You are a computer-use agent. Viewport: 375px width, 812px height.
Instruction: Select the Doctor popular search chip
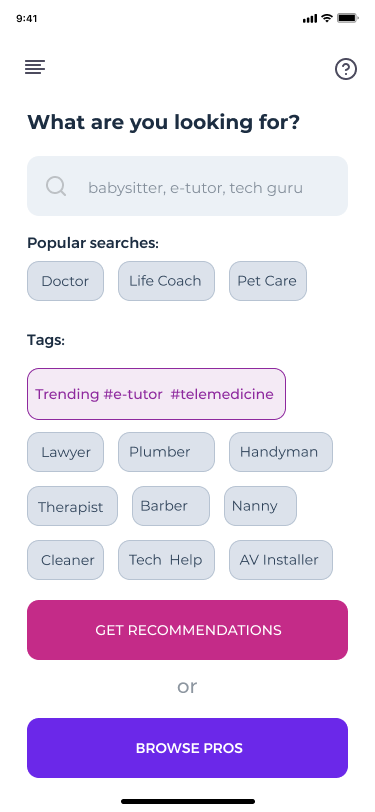(65, 281)
